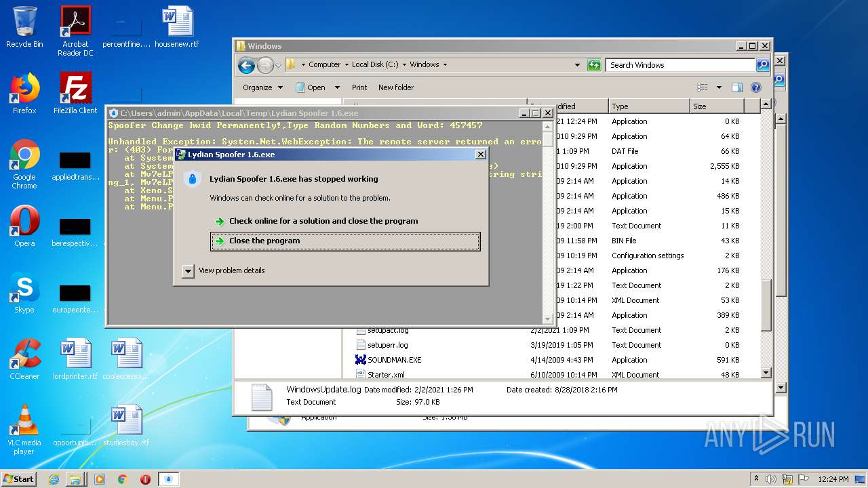Open recent pages dropdown arrow
868x488 pixels.
(x=279, y=66)
